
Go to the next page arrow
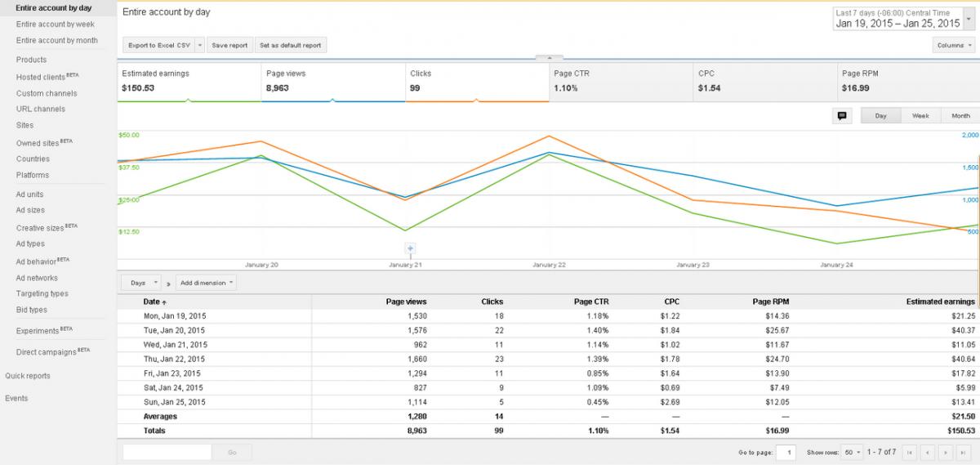[x=946, y=452]
